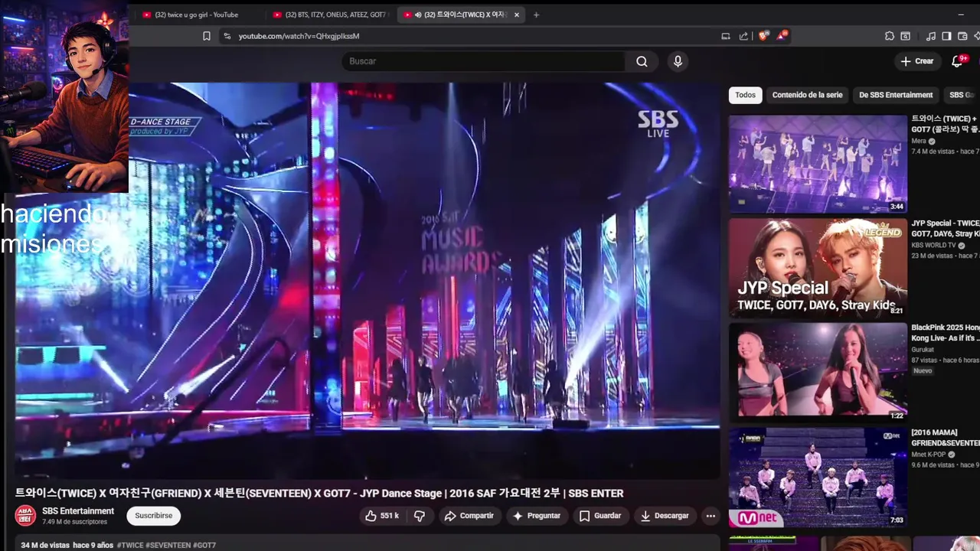Click the 34 M de vistas text
Image resolution: width=980 pixels, height=551 pixels.
45,545
